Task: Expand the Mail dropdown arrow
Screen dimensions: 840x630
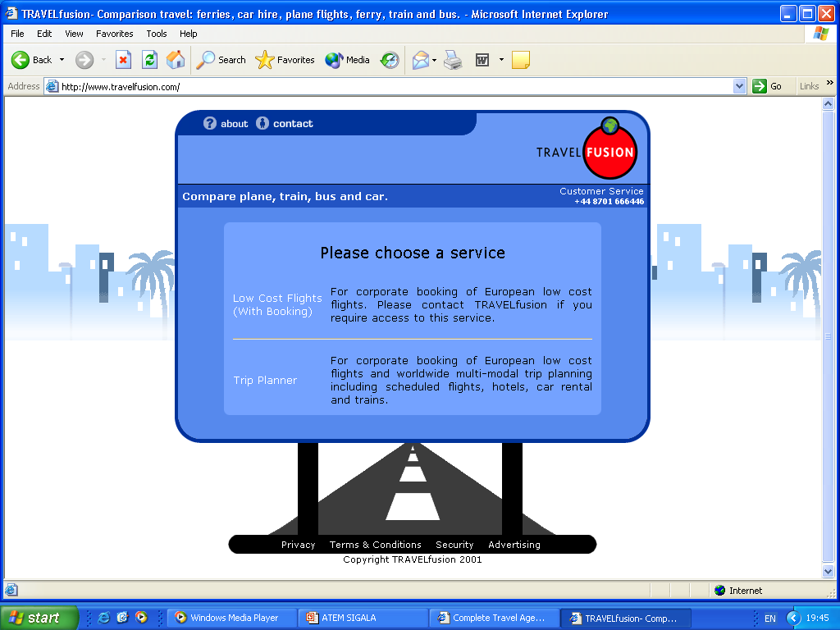Action: pos(435,60)
